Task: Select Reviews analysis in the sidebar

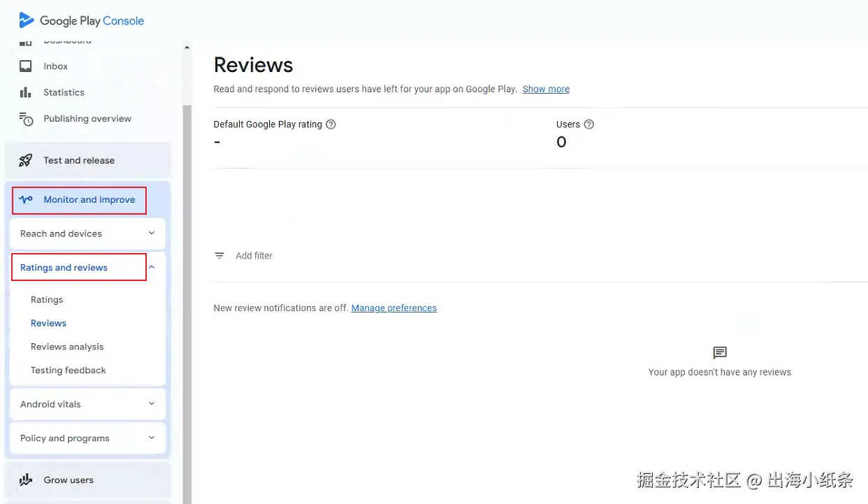Action: (67, 347)
